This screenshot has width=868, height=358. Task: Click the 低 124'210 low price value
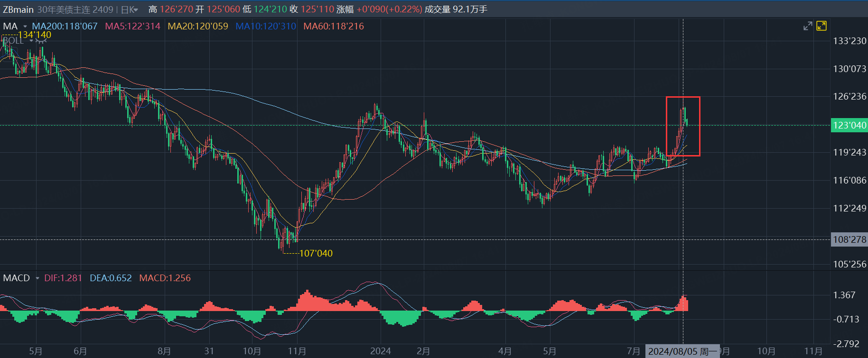(265, 9)
